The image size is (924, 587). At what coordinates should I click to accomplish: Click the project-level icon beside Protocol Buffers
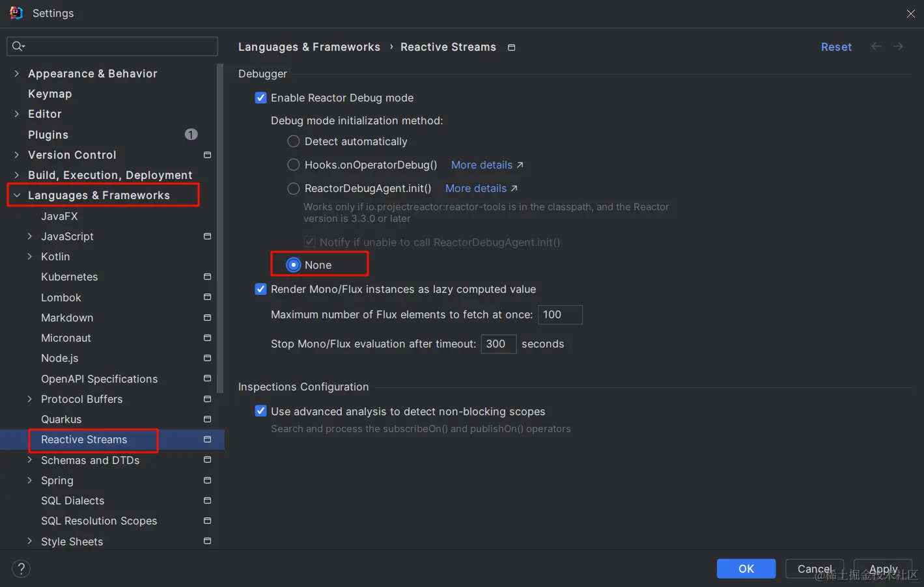207,399
